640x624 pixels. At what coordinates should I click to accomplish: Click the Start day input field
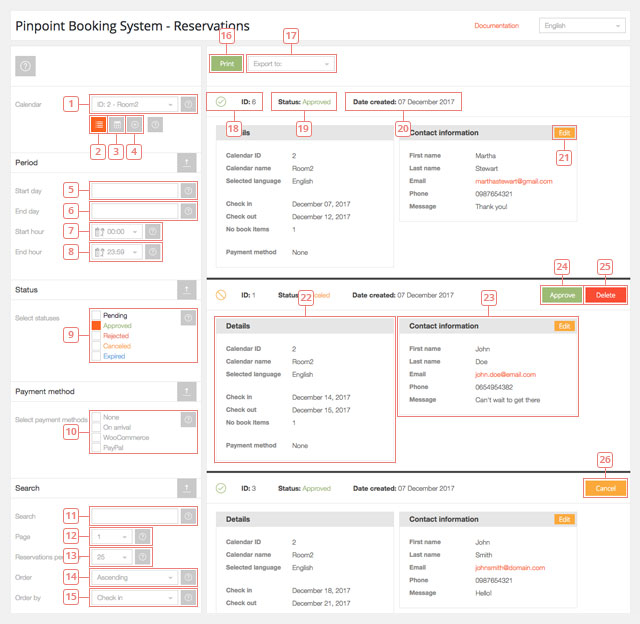click(x=135, y=191)
